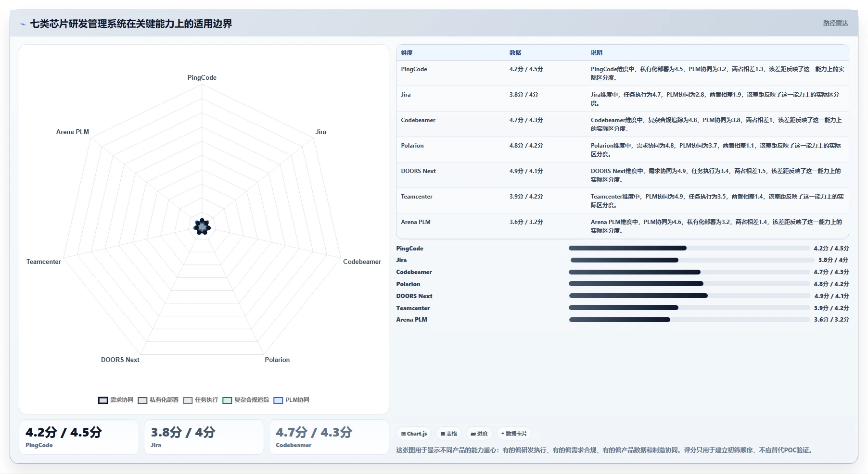Toggle the 需求协同 legend item
The width and height of the screenshot is (868, 474).
[x=116, y=400]
